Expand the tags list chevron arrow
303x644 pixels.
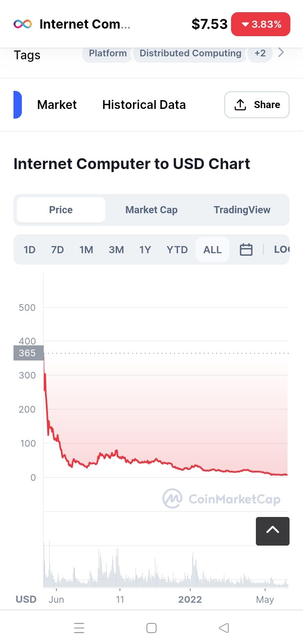tap(282, 53)
